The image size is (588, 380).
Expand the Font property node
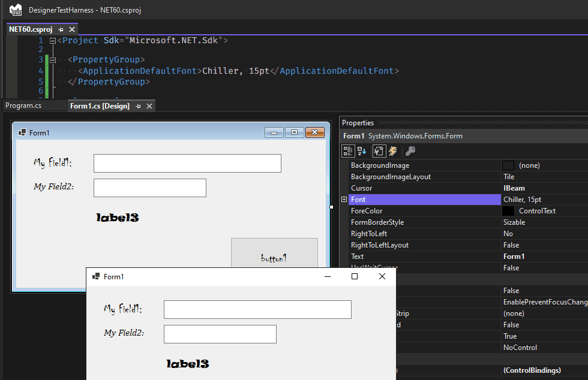[x=344, y=200]
